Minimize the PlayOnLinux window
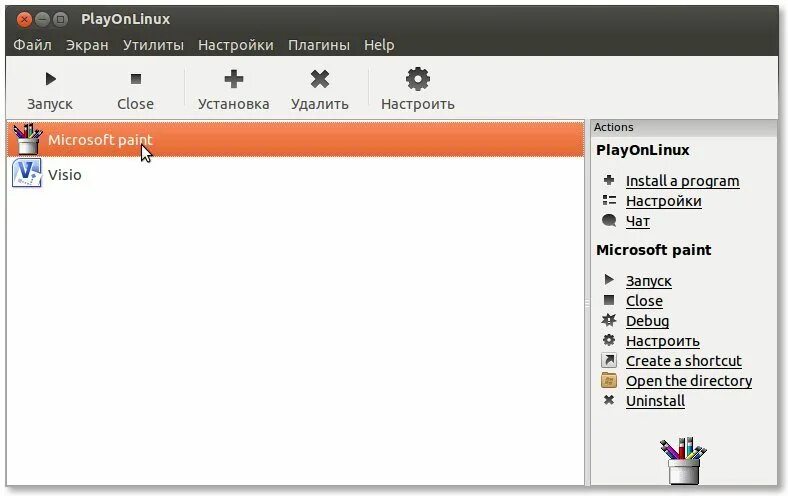 coord(43,20)
